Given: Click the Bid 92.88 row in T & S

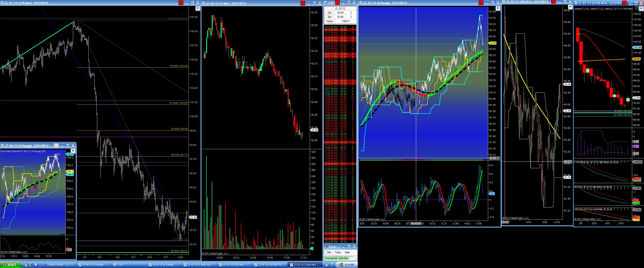Looking at the screenshot, I should (340, 17).
